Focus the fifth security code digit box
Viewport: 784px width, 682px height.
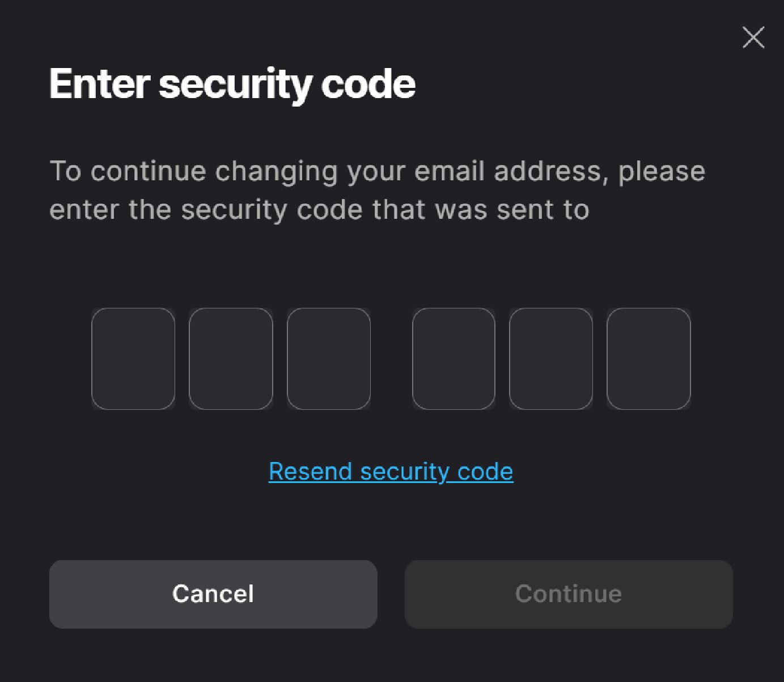coord(551,358)
